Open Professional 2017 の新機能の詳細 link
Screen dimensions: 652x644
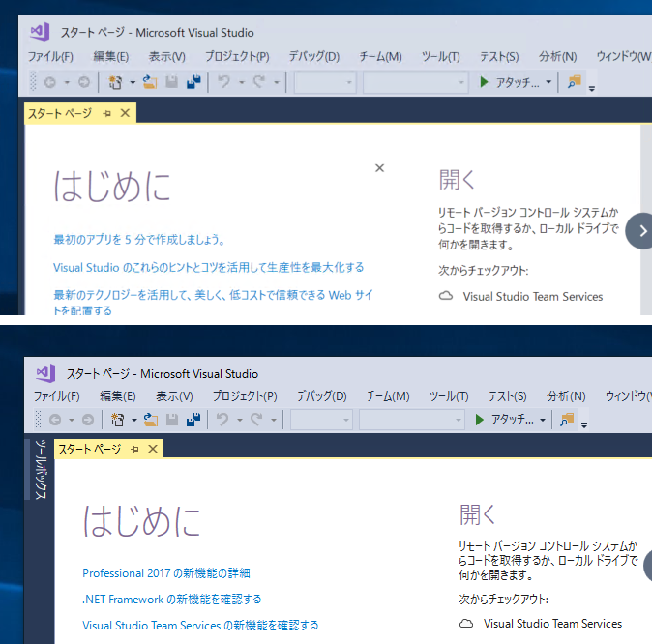tap(166, 573)
